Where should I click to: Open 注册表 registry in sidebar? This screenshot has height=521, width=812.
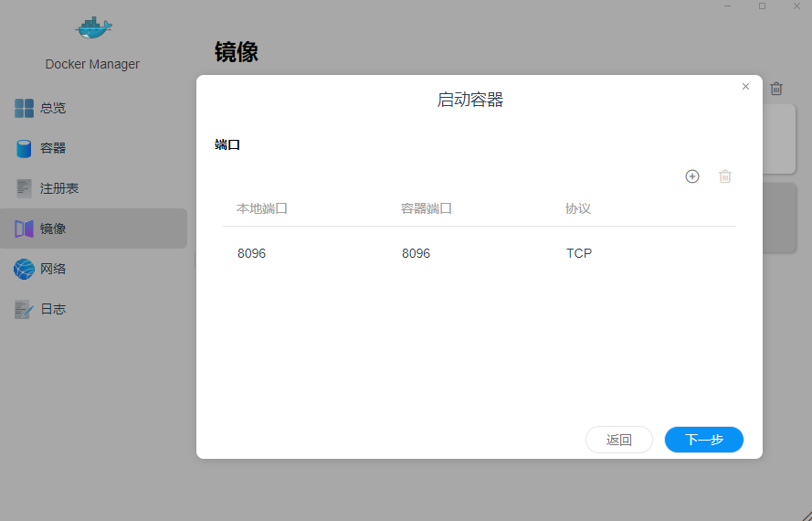click(58, 188)
